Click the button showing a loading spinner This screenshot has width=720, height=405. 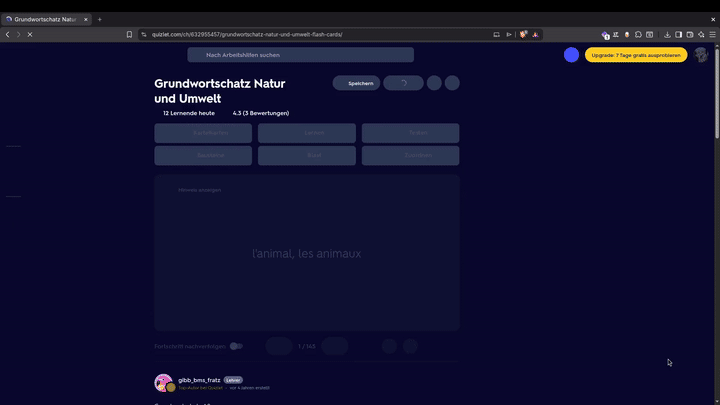coord(404,83)
